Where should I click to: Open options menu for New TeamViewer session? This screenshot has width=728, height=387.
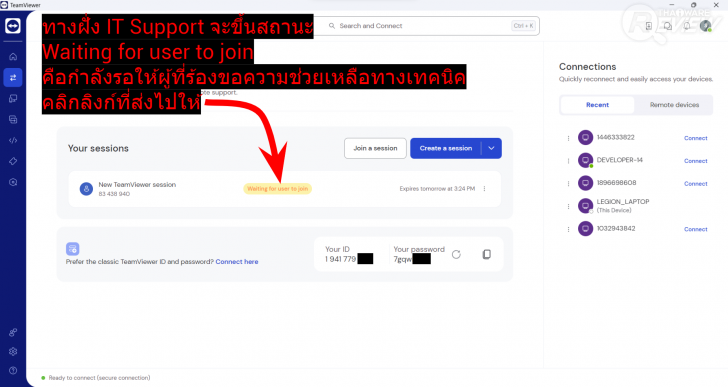[x=484, y=189]
